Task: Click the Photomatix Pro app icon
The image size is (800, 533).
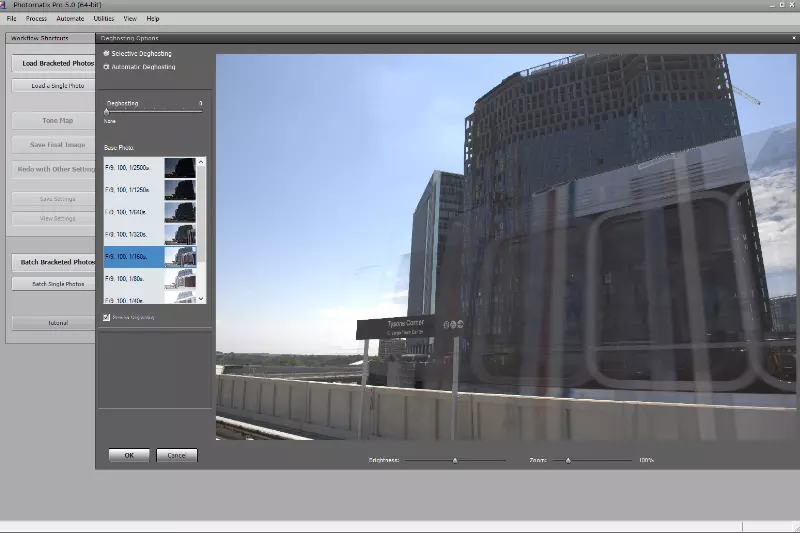Action: point(4,5)
